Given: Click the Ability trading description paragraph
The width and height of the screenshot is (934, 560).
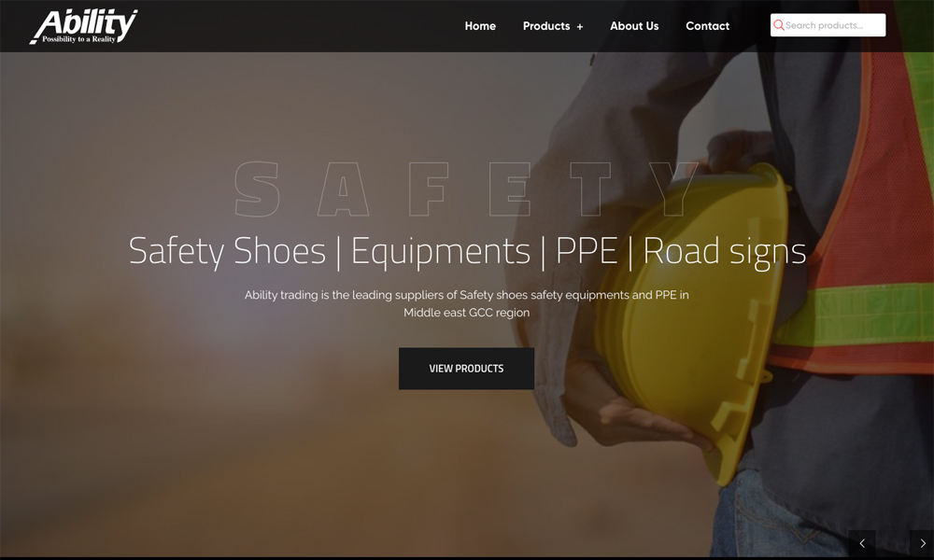Looking at the screenshot, I should [466, 303].
